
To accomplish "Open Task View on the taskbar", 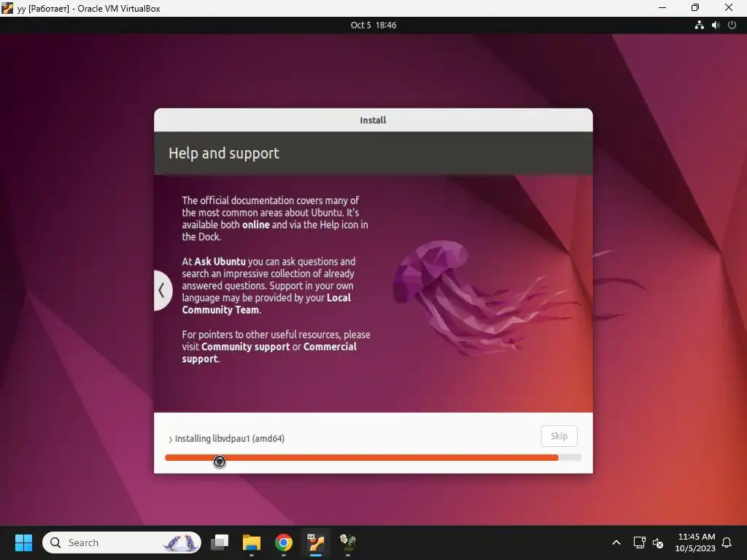I will 220,542.
